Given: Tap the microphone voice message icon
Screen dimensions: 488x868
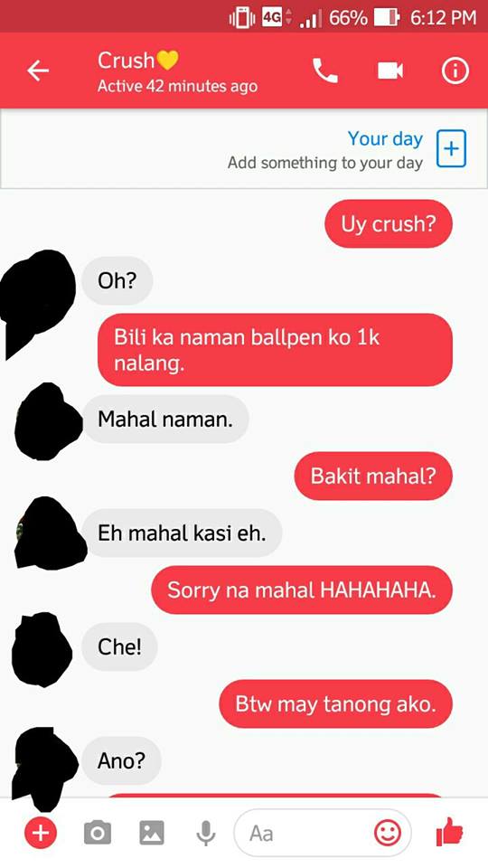Looking at the screenshot, I should pos(206,833).
